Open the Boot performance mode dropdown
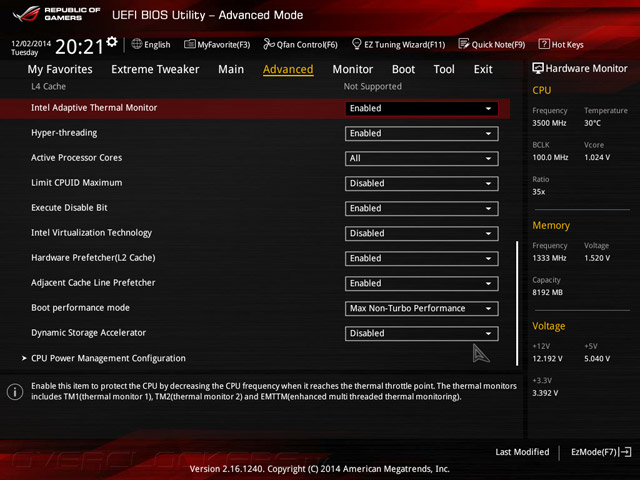This screenshot has width=640, height=480. point(422,309)
